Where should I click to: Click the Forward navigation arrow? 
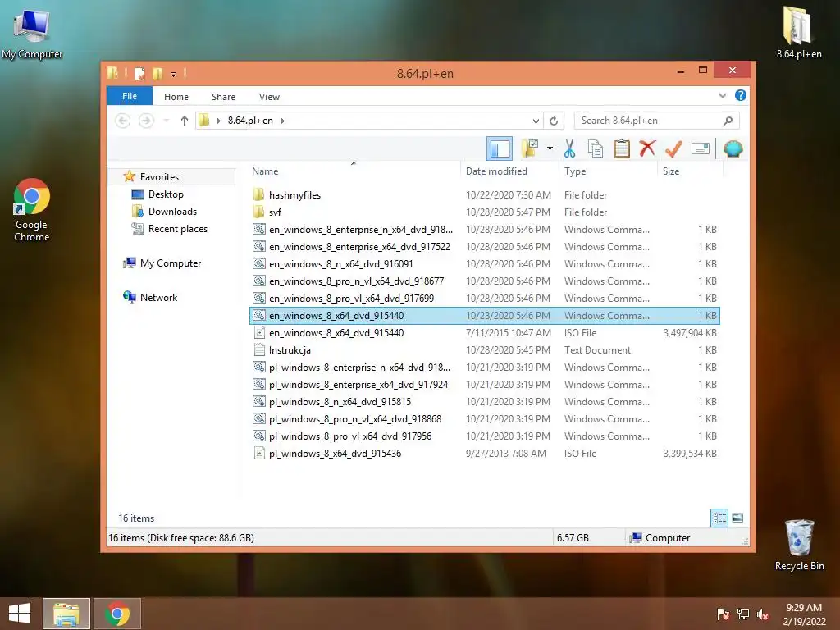(x=146, y=121)
